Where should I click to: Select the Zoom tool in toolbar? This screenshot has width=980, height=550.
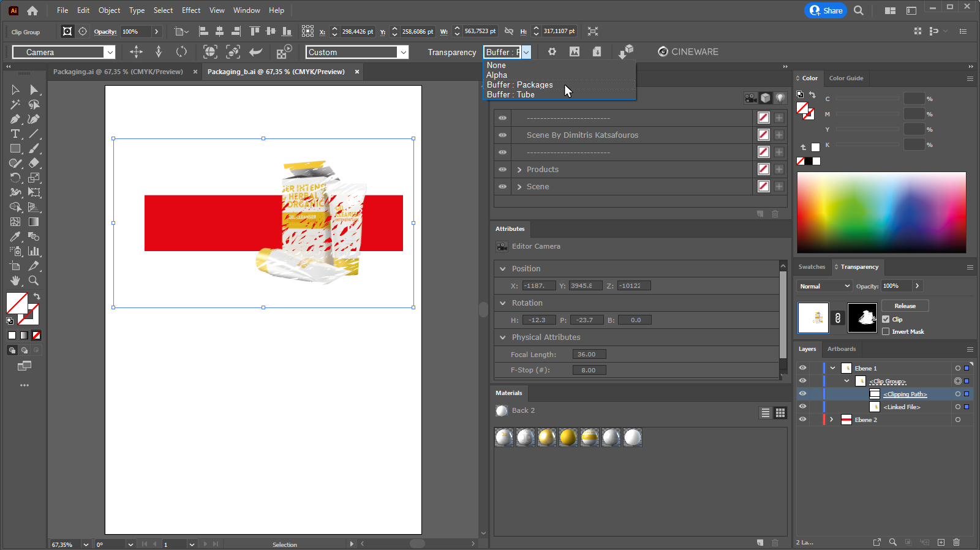[x=34, y=281]
